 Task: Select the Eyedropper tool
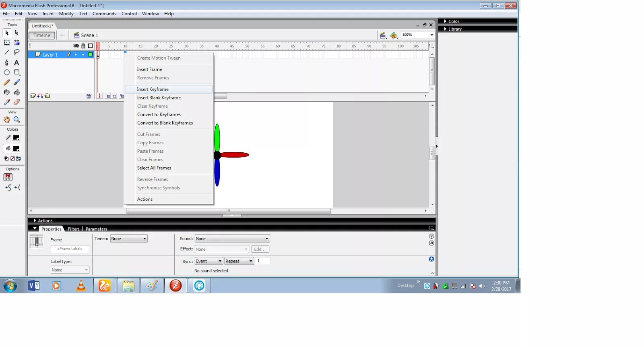7,102
